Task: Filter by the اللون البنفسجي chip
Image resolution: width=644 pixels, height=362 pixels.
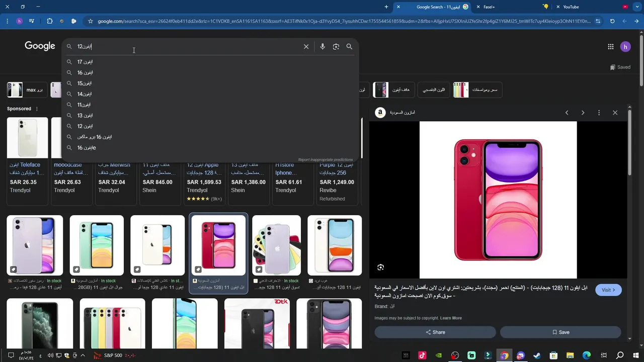Action: 434,90
